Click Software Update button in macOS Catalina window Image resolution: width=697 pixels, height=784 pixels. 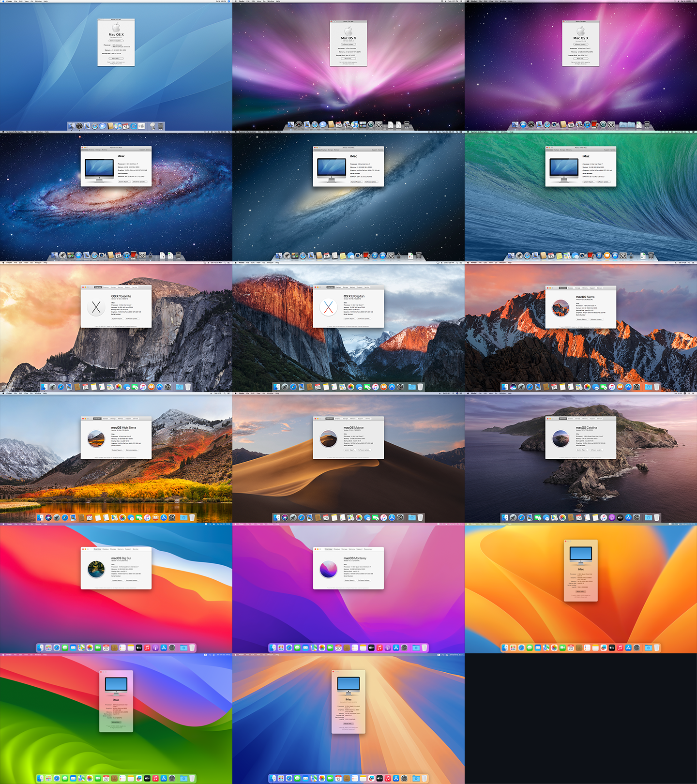[597, 450]
